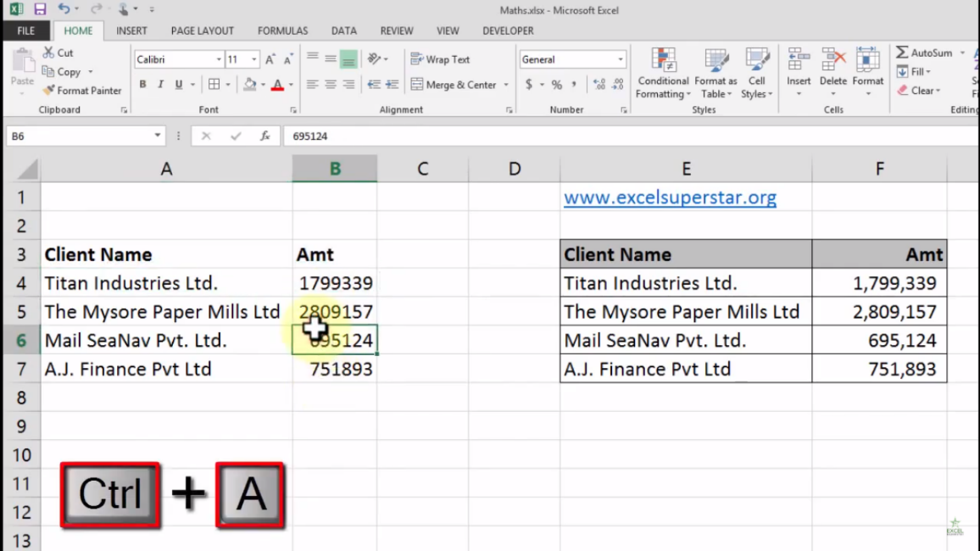Toggle Middle Align
Screen dimensions: 980x551
pos(331,58)
